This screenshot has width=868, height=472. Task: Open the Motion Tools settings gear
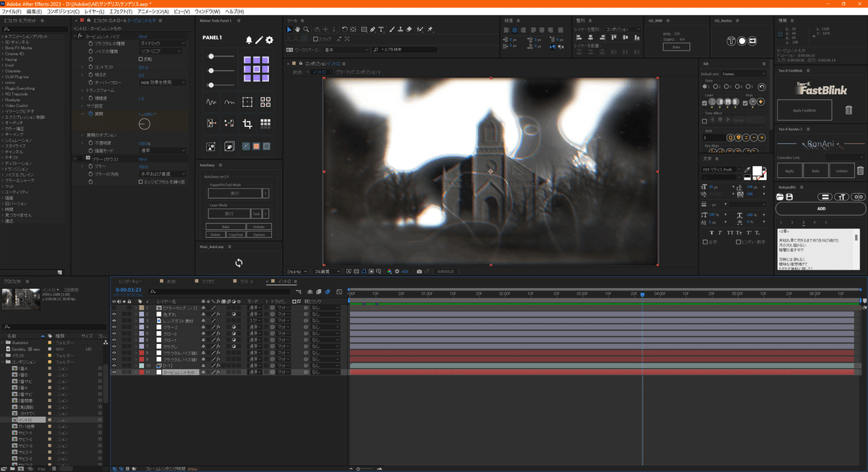pos(270,40)
